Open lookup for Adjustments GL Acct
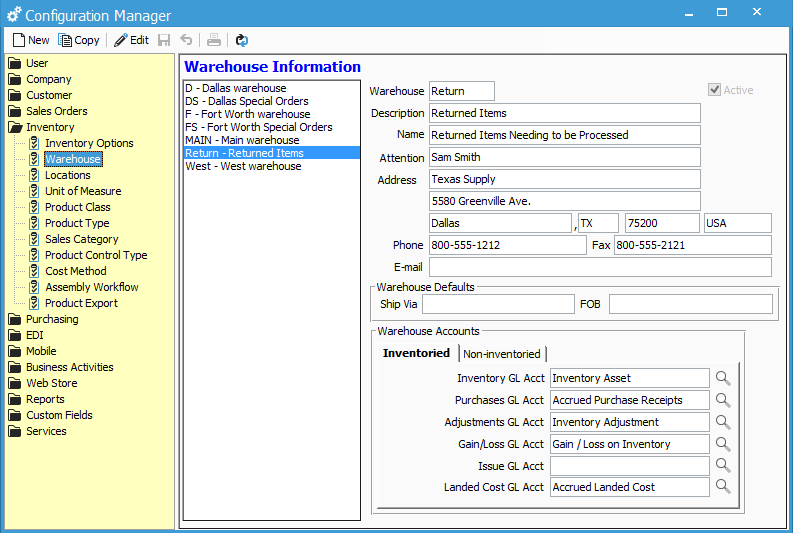 (x=723, y=422)
